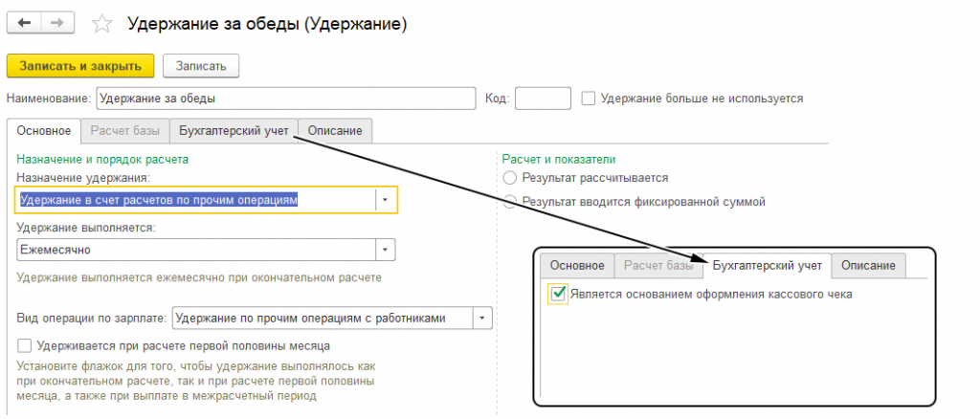Viewport: 980px width, 419px height.
Task: Choose 'Результат вводится фиксированной суммой' option
Action: tap(509, 202)
